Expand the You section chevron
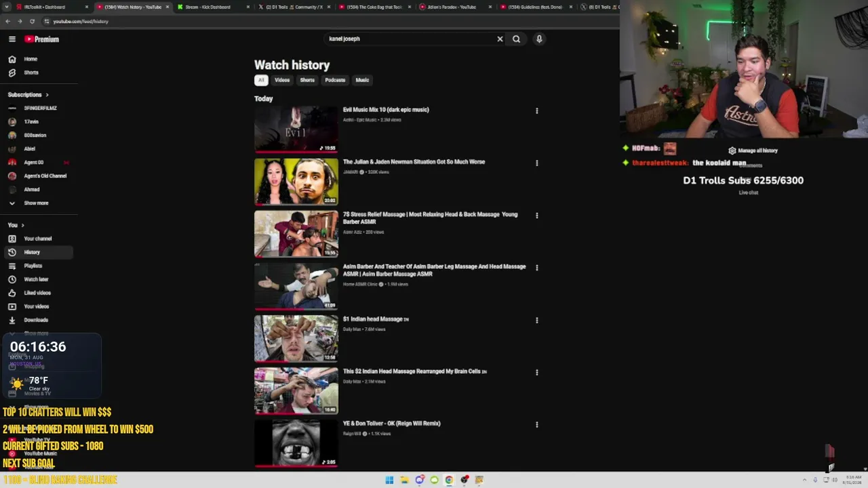Screen dimensions: 868x488 [x=22, y=225]
